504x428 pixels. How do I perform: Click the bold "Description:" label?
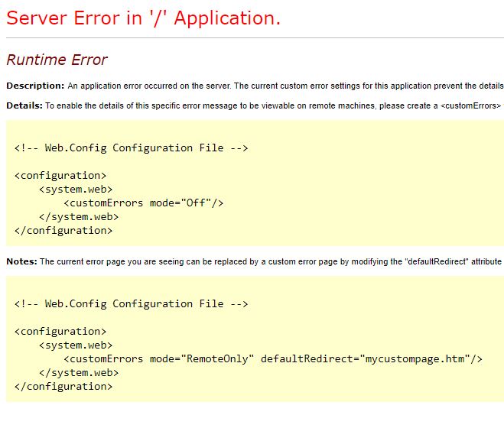point(35,85)
